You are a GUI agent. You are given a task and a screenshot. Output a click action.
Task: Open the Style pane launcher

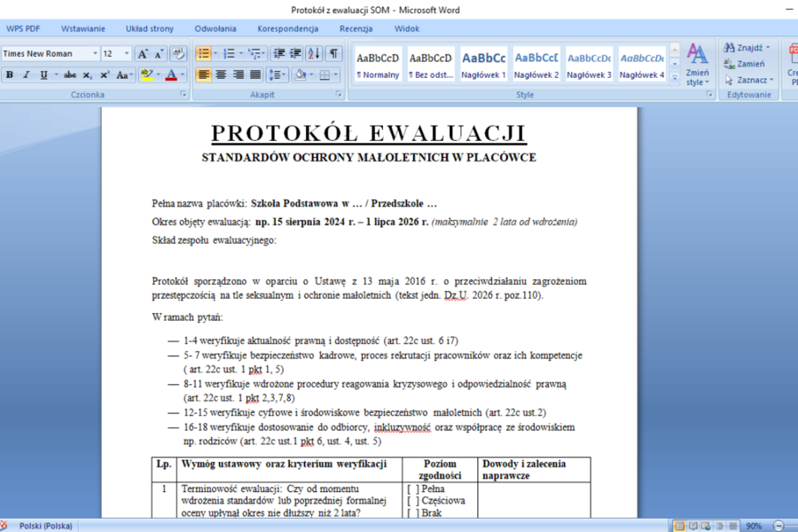pyautogui.click(x=709, y=94)
